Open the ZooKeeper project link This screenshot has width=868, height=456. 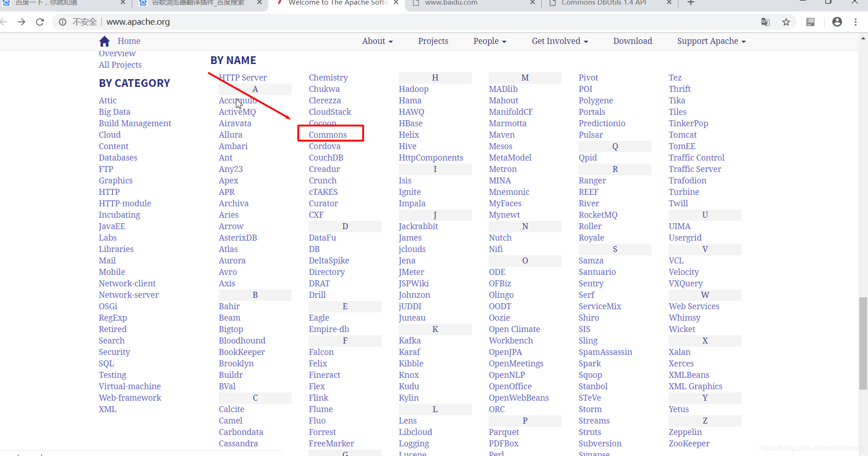click(689, 444)
